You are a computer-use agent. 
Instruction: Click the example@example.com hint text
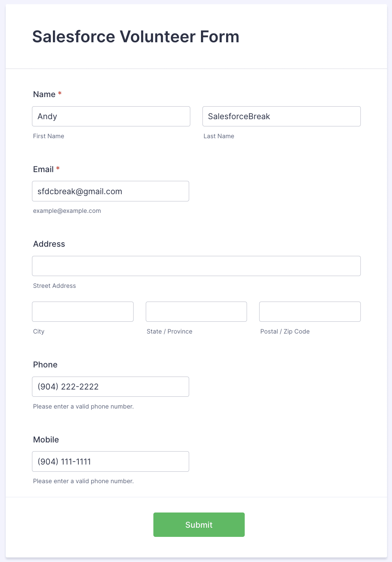(x=67, y=211)
